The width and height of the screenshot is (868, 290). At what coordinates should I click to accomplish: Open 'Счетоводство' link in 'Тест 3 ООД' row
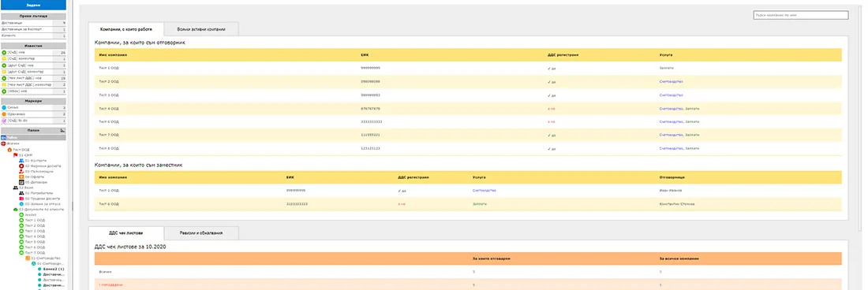671,95
